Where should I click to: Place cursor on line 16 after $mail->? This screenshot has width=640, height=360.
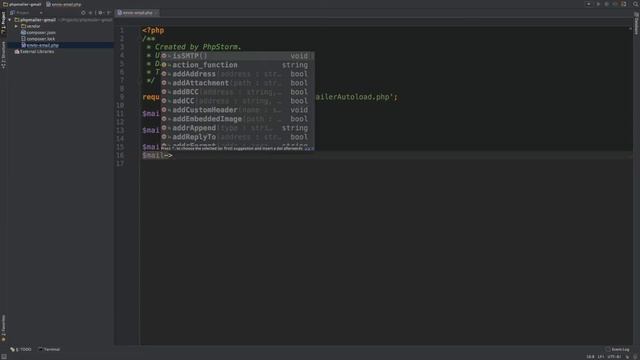point(173,156)
